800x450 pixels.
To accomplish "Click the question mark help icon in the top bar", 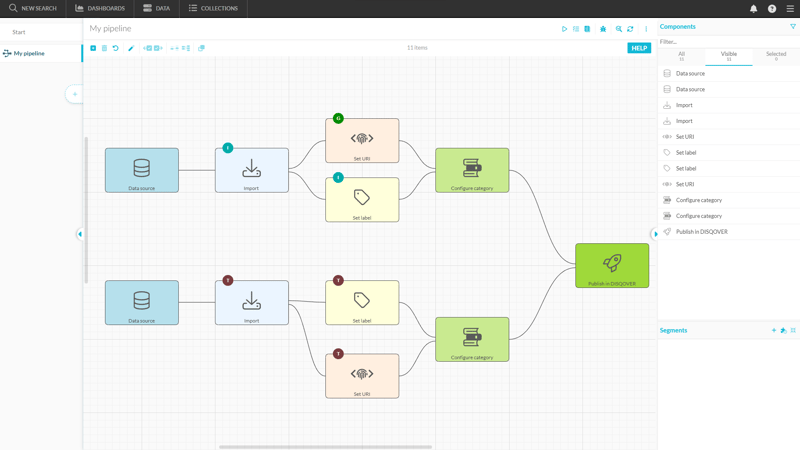I will 772,9.
